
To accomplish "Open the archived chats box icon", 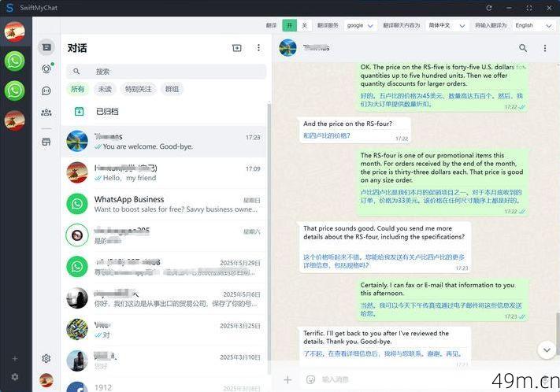I will pyautogui.click(x=79, y=112).
